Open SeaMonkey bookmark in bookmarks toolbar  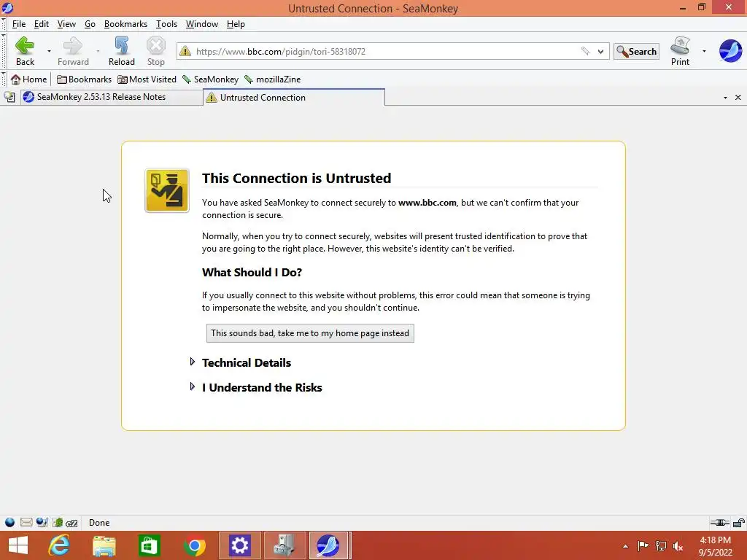coord(210,79)
